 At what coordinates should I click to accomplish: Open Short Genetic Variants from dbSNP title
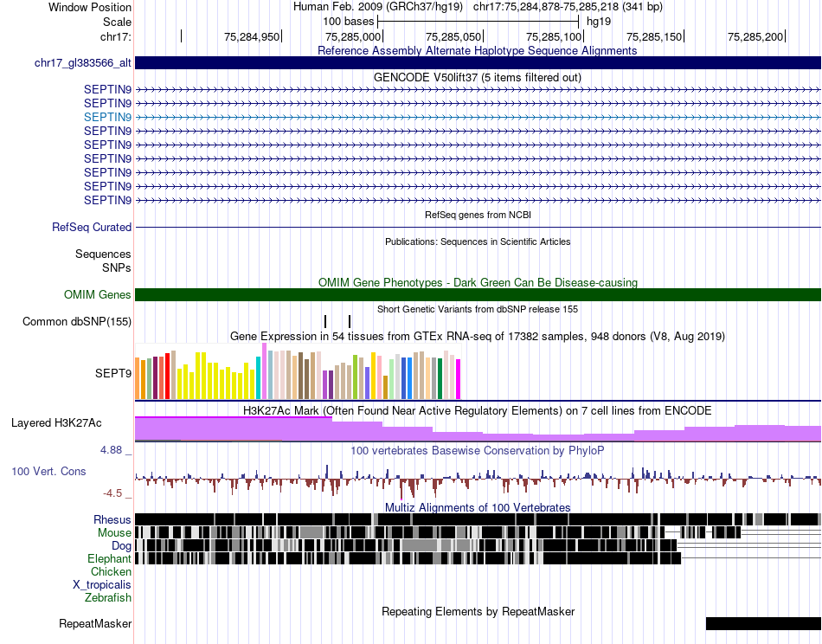coord(478,309)
